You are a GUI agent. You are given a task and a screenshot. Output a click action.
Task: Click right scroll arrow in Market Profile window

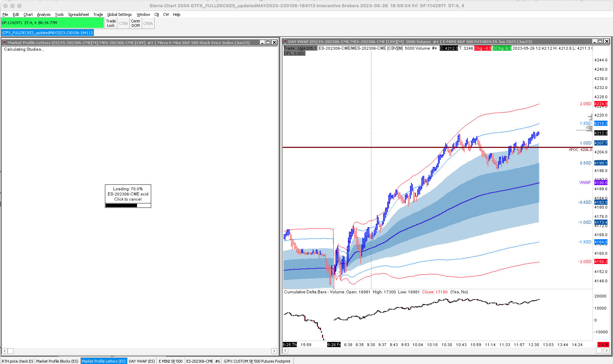(274, 351)
